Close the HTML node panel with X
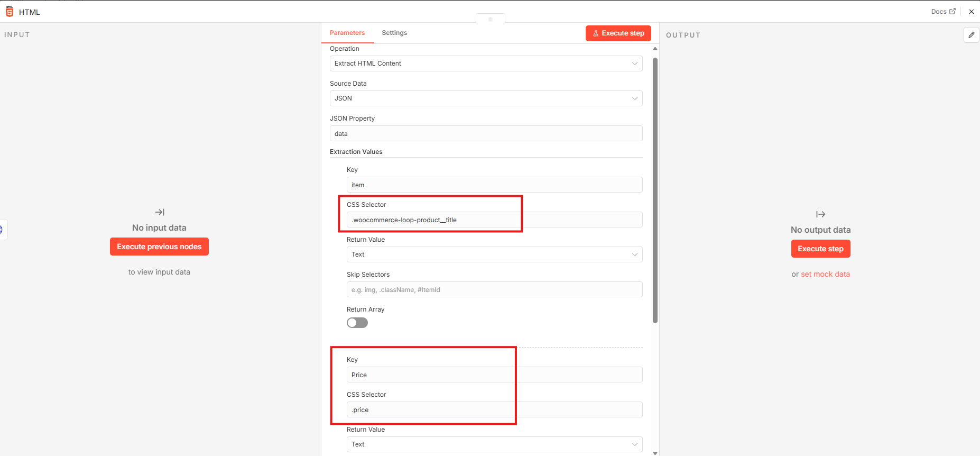The height and width of the screenshot is (456, 980). [971, 12]
